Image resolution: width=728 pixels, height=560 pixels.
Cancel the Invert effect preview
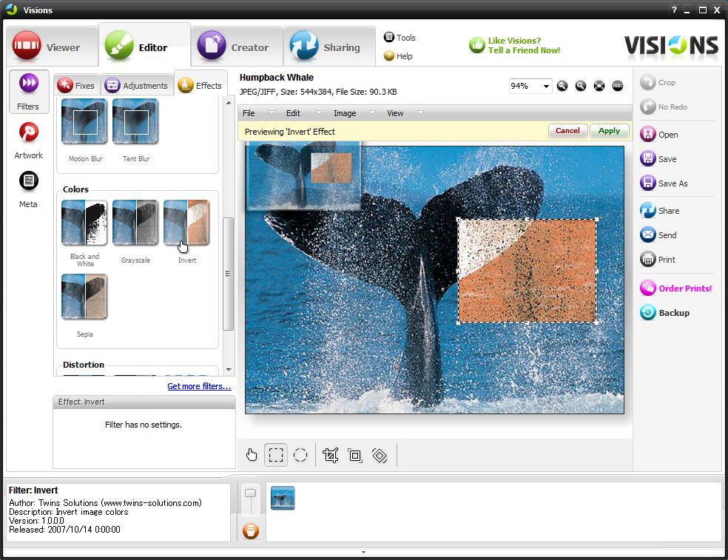point(567,131)
